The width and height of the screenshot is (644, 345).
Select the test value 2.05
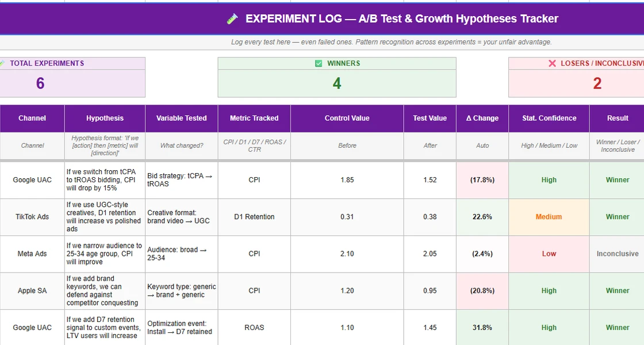pos(430,254)
